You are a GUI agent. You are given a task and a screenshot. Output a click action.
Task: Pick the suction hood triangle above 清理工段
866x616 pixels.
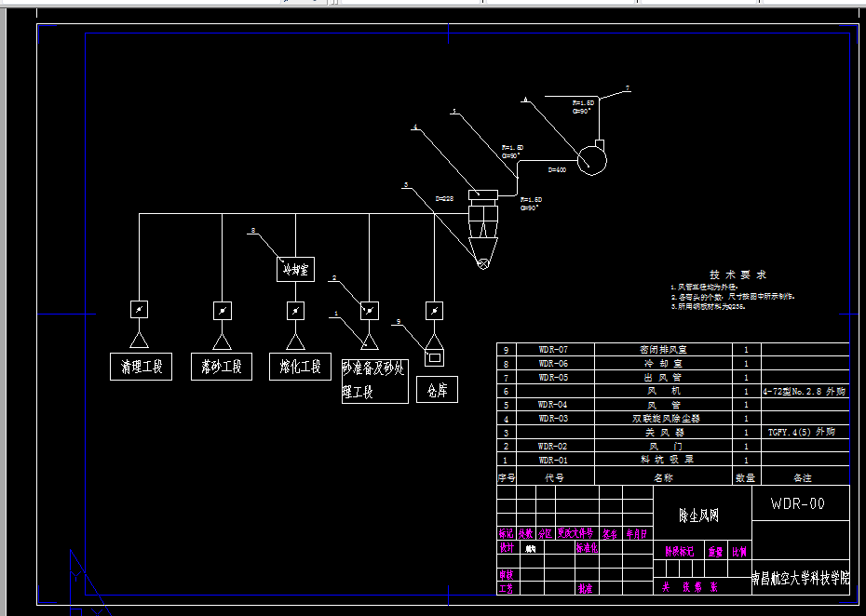tap(139, 340)
